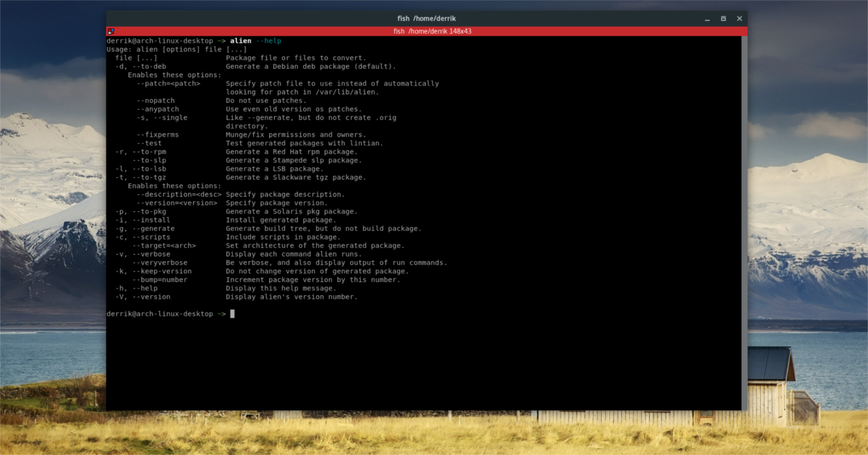Click the '--fixperms' option text
The image size is (868, 455).
pos(158,135)
